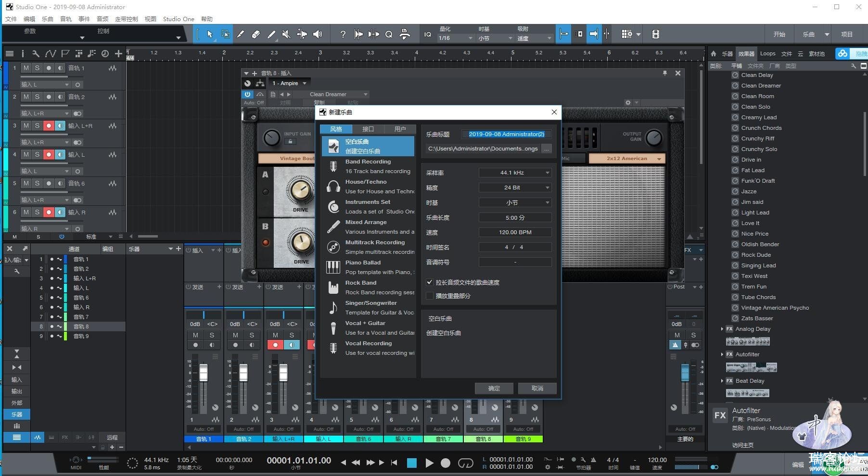
Task: Open the 文件 menu
Action: 11,19
